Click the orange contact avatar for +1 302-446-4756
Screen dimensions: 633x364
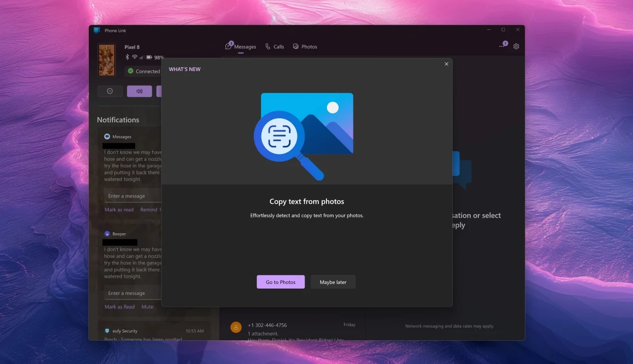(236, 327)
